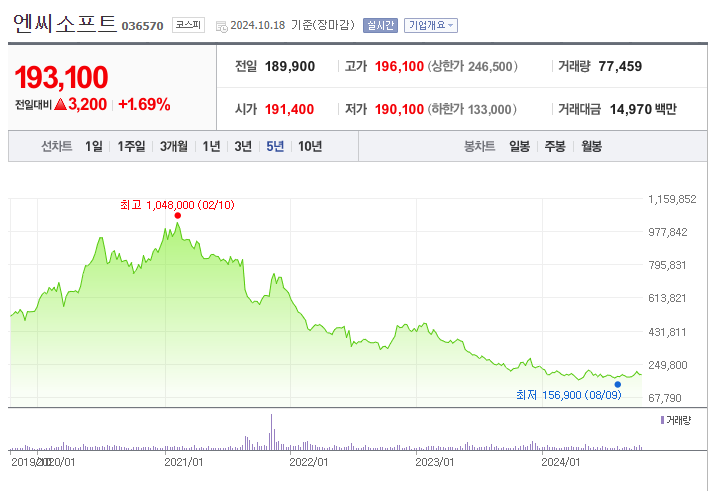The image size is (708, 491).
Task: Open the 기업개요 dropdown
Action: pos(431,25)
